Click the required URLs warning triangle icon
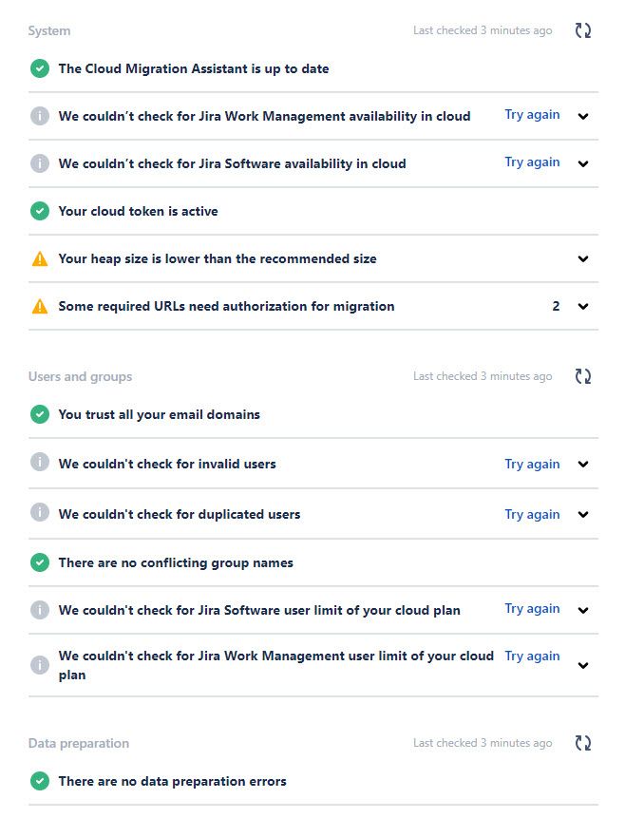 tap(40, 306)
